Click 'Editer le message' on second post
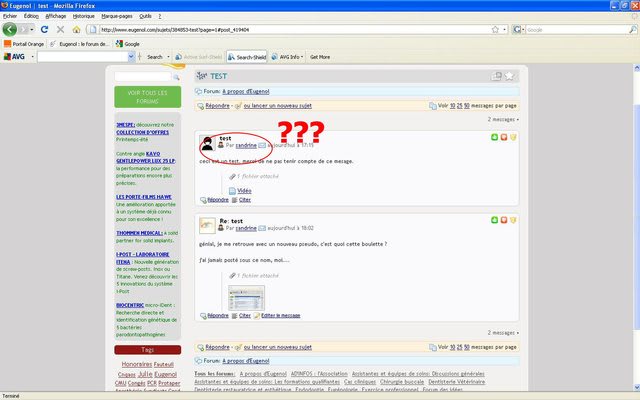The image size is (640, 400). [280, 315]
